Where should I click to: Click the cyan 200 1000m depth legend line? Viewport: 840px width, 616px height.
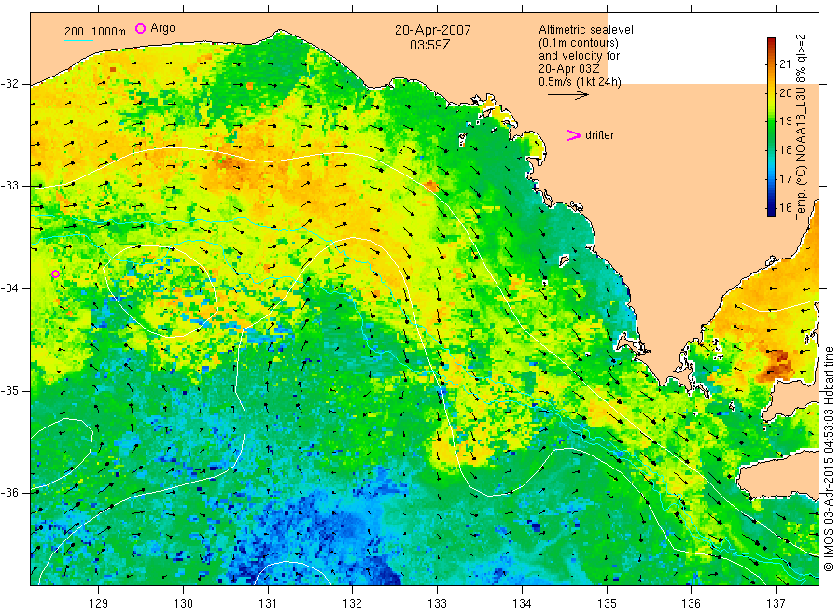click(78, 39)
